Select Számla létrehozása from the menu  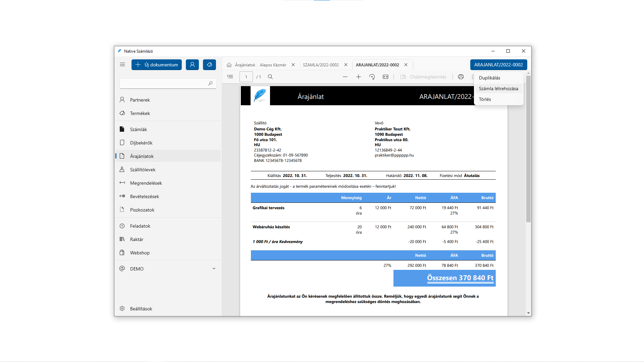coord(498,88)
